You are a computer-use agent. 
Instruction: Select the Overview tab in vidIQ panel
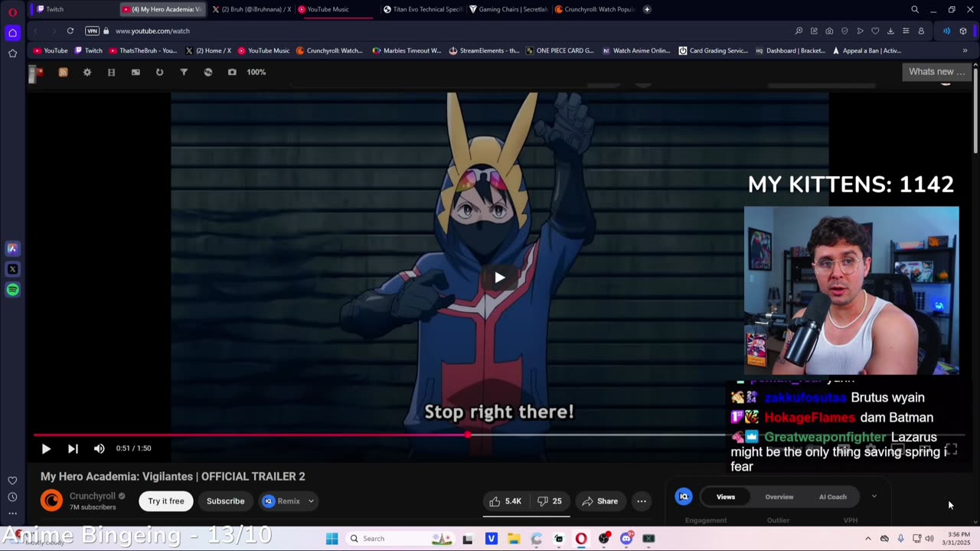[779, 497]
